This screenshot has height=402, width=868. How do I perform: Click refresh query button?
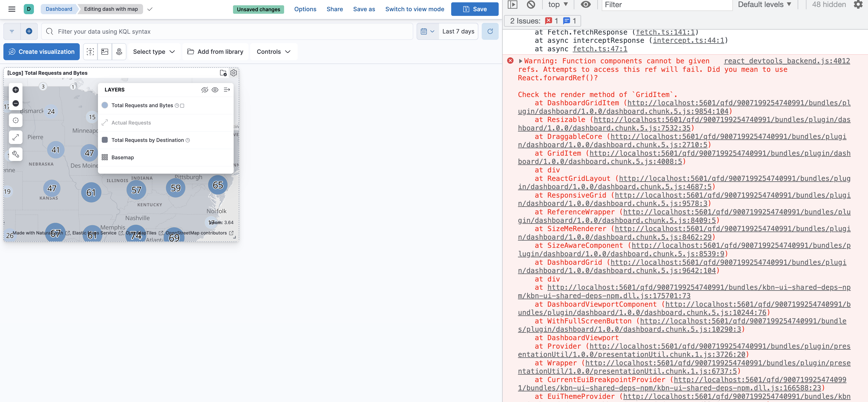click(490, 31)
